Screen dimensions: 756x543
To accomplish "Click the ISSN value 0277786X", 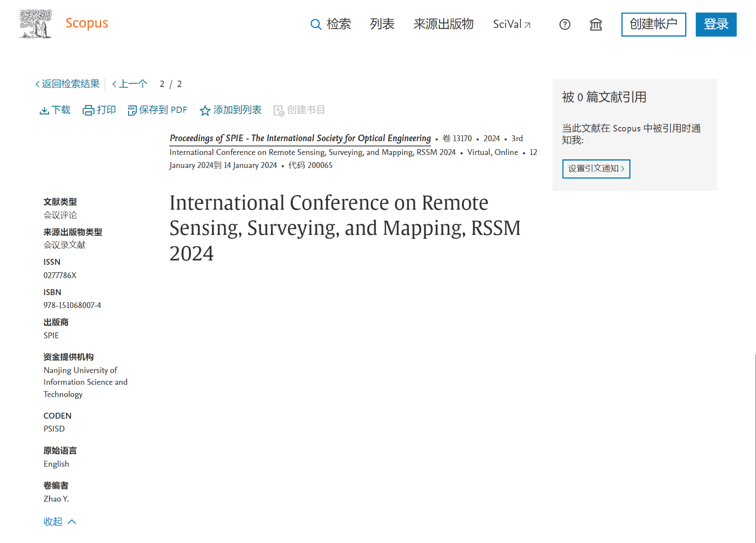I will [60, 275].
